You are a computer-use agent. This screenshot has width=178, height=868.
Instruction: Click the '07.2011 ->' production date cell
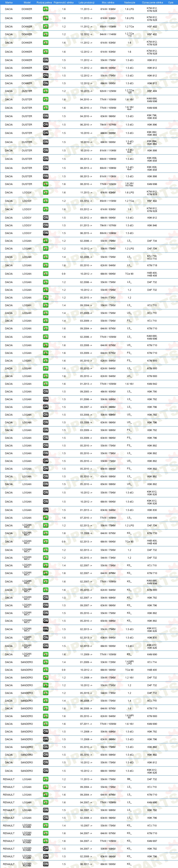pos(86,724)
